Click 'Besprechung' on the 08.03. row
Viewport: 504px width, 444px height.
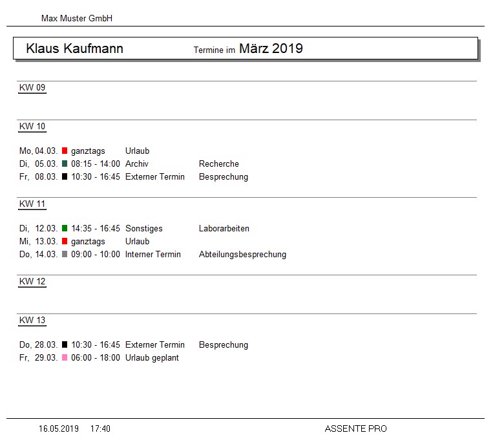pos(224,177)
